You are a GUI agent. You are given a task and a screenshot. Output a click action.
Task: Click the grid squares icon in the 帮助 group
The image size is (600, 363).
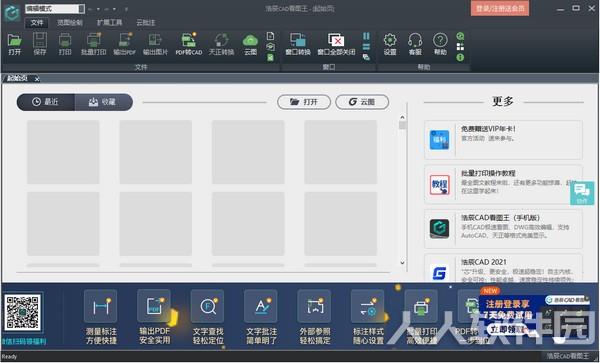pos(460,47)
